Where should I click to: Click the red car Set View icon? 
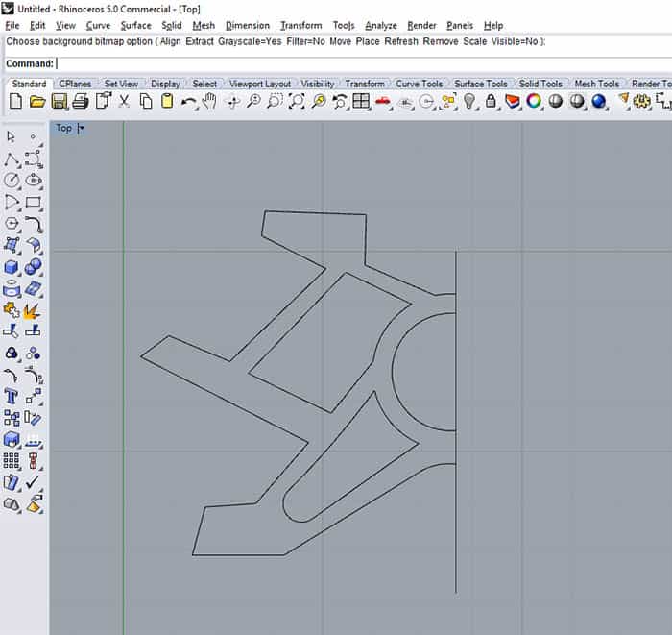tap(383, 102)
